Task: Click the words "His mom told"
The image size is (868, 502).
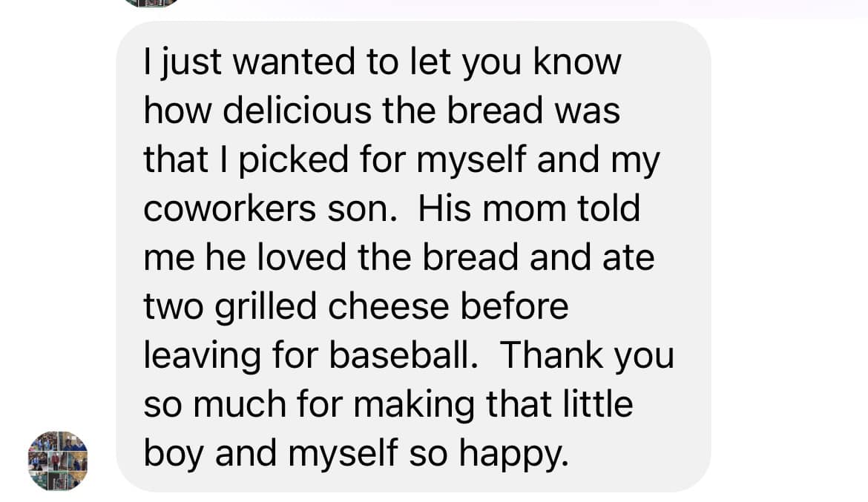Action: click(529, 209)
